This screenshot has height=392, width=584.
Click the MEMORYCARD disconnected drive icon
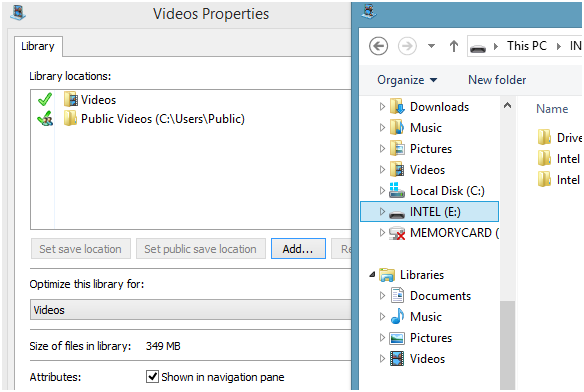397,233
